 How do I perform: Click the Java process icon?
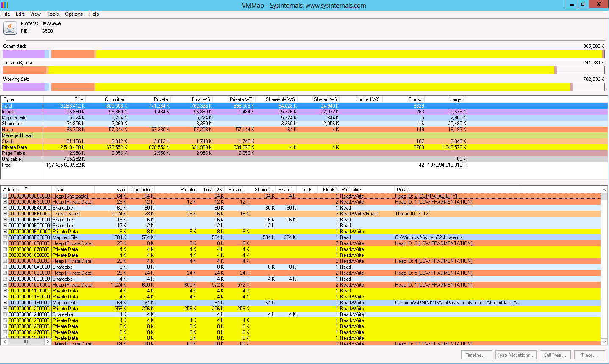[10, 28]
